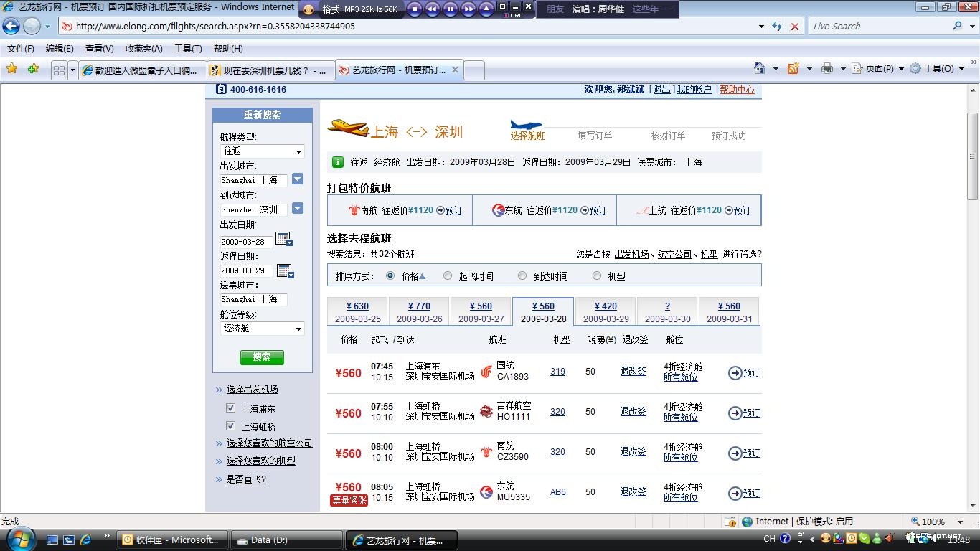
Task: Select the 到达时间 sort radio button
Action: click(522, 275)
